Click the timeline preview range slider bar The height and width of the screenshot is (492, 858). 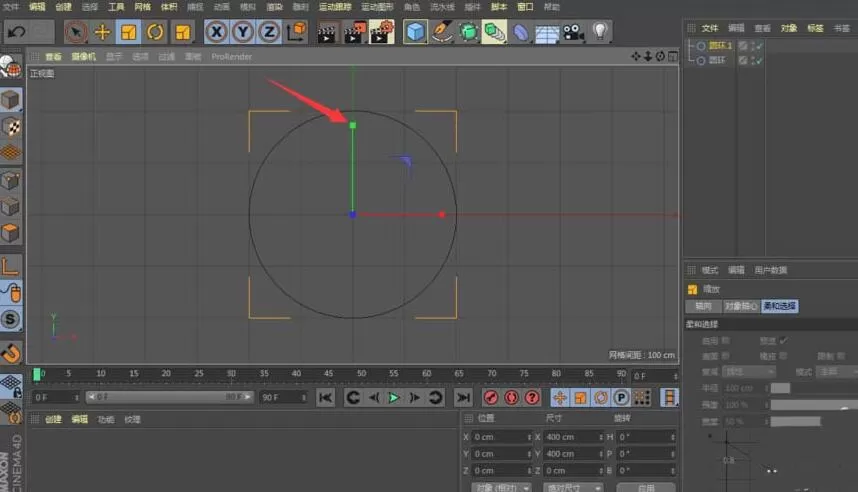170,397
